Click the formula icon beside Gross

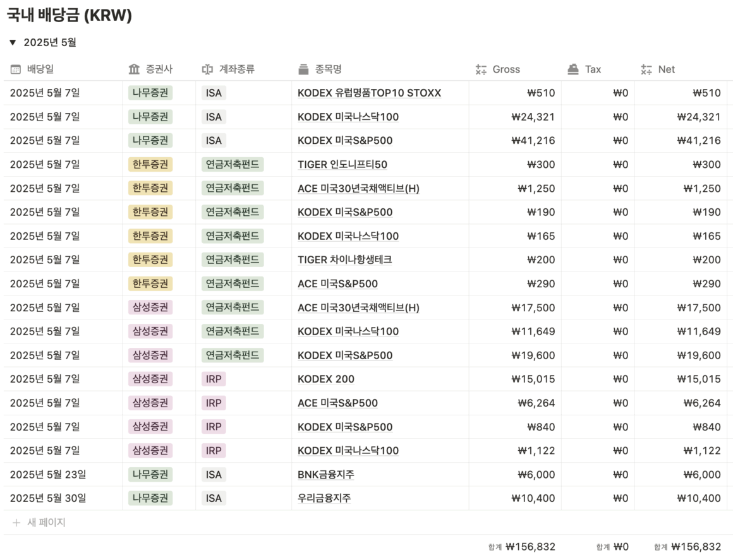[x=481, y=69]
